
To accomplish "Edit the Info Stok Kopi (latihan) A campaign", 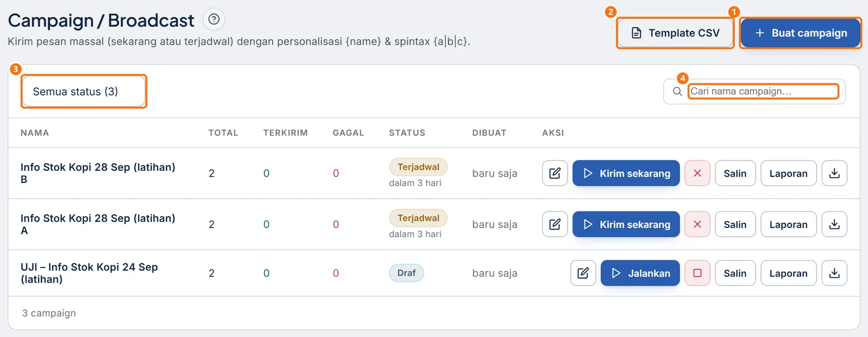I will click(555, 224).
